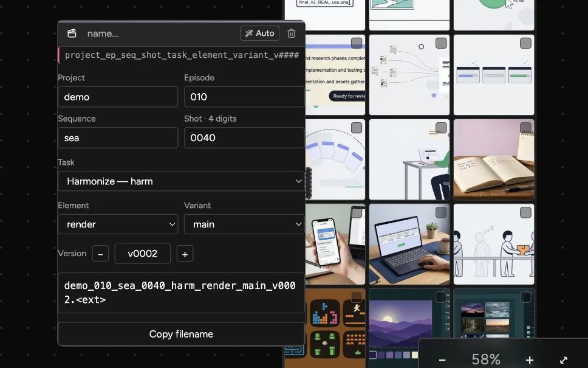
Task: Edit the Project field containing demo
Action: click(x=118, y=97)
